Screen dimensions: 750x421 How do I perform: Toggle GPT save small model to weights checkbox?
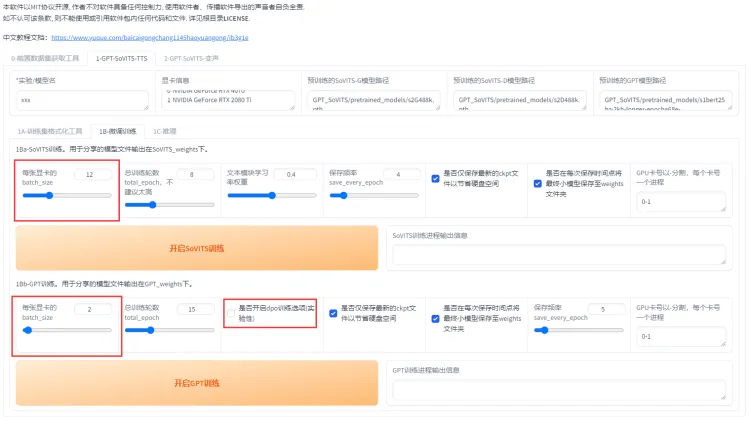click(x=435, y=319)
